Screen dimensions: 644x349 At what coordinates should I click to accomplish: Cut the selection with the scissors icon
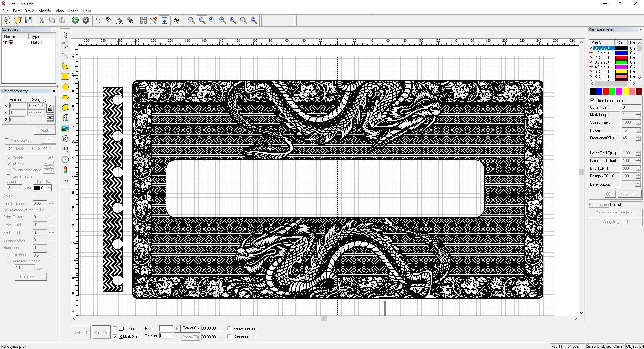coord(41,20)
